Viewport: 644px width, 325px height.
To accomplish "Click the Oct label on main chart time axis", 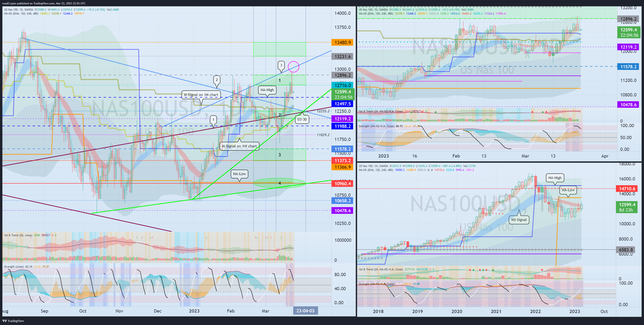I will [x=83, y=311].
